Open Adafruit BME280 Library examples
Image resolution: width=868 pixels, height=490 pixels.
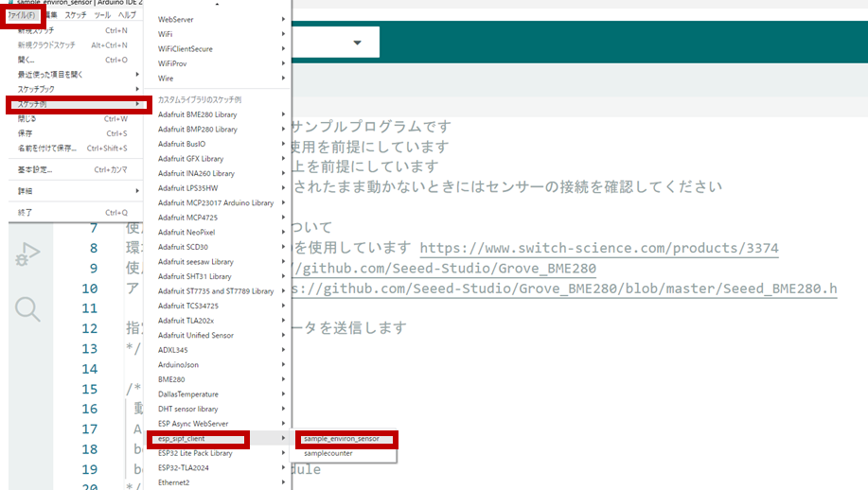(218, 114)
